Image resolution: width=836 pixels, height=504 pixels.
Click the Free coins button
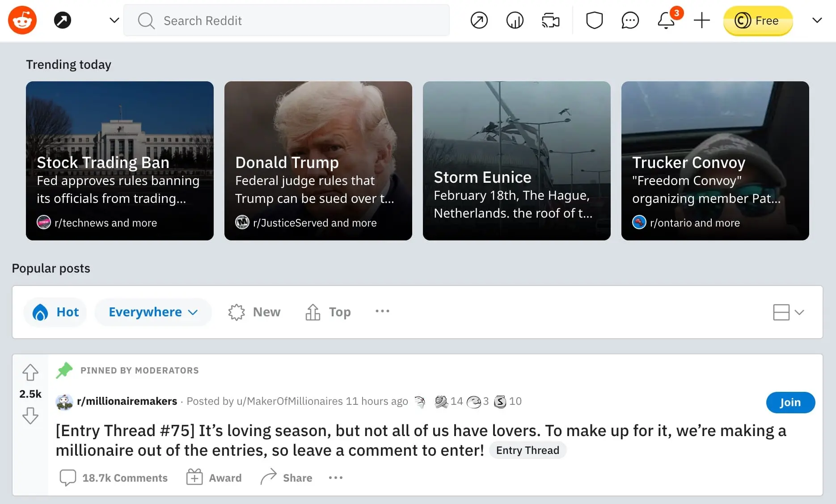758,21
